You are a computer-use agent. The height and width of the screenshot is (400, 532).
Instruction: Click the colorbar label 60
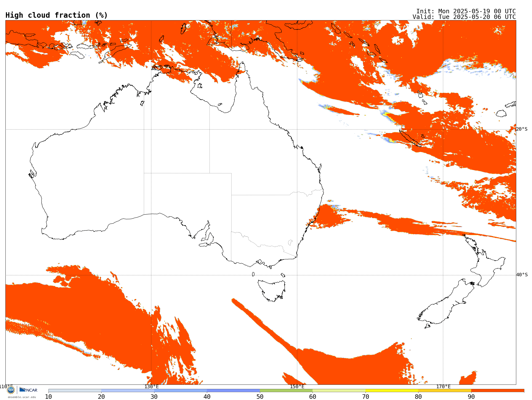(313, 397)
